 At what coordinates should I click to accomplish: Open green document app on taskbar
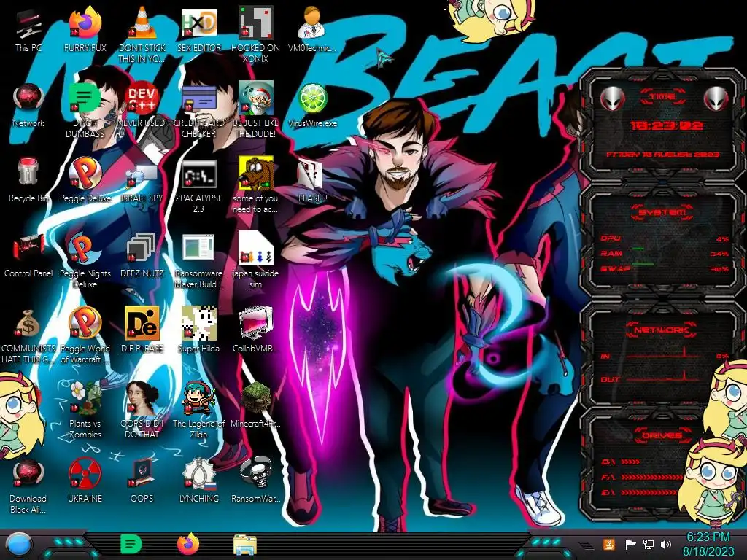pyautogui.click(x=131, y=544)
